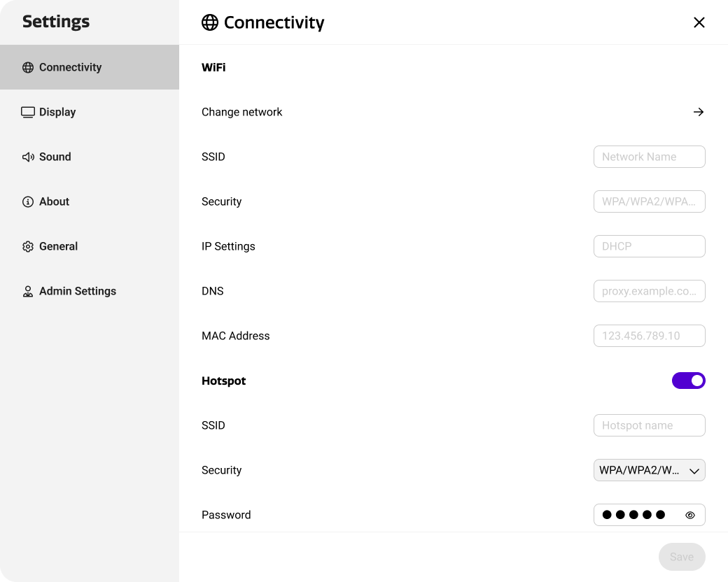Click the info icon next to About

[27, 201]
